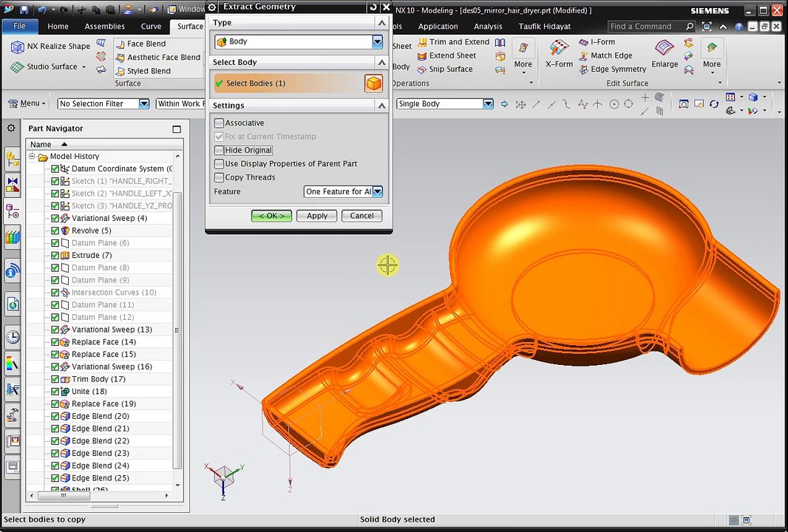Uncheck the Extrude (7) feature checkbox
This screenshot has height=532, width=788.
click(x=55, y=255)
